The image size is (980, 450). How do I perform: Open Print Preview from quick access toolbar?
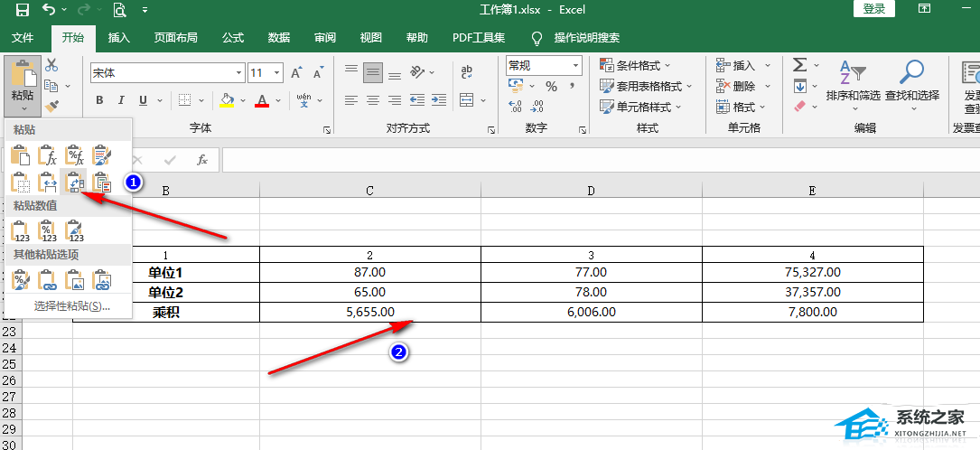click(118, 9)
